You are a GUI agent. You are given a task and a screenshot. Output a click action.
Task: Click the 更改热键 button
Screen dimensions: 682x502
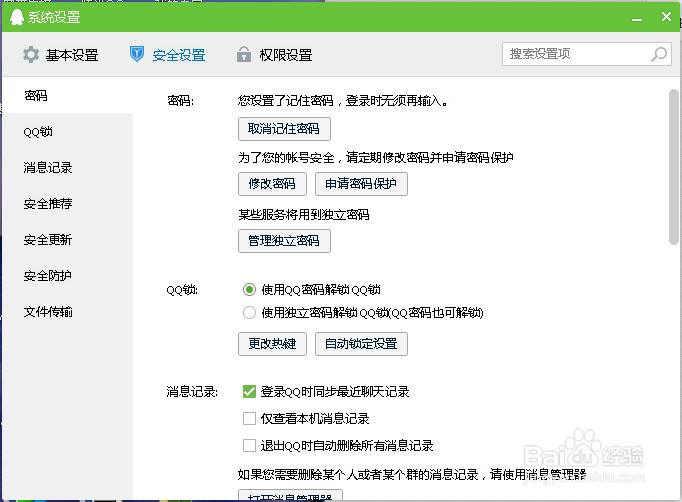[272, 344]
